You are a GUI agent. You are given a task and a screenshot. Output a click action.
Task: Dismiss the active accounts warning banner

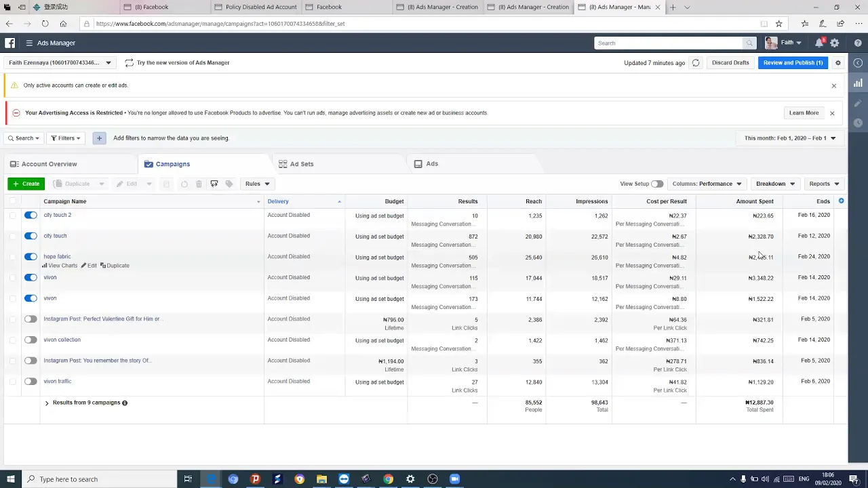tap(834, 85)
